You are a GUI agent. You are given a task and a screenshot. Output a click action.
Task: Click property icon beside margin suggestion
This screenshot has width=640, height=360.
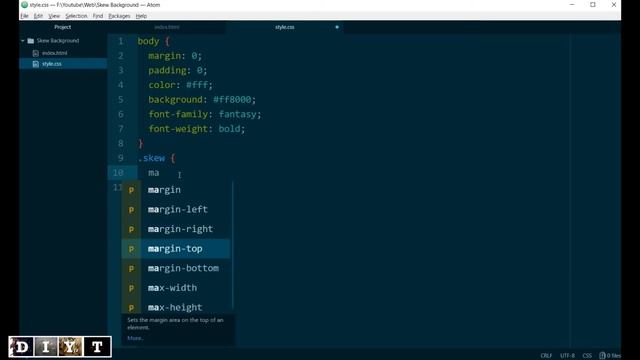click(x=131, y=190)
